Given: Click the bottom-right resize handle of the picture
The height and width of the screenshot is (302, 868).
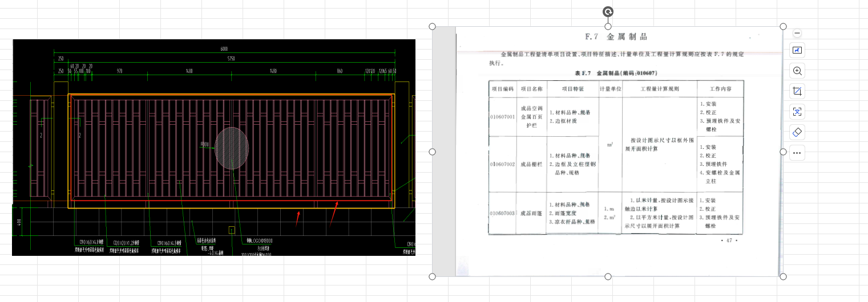Looking at the screenshot, I should tap(783, 276).
